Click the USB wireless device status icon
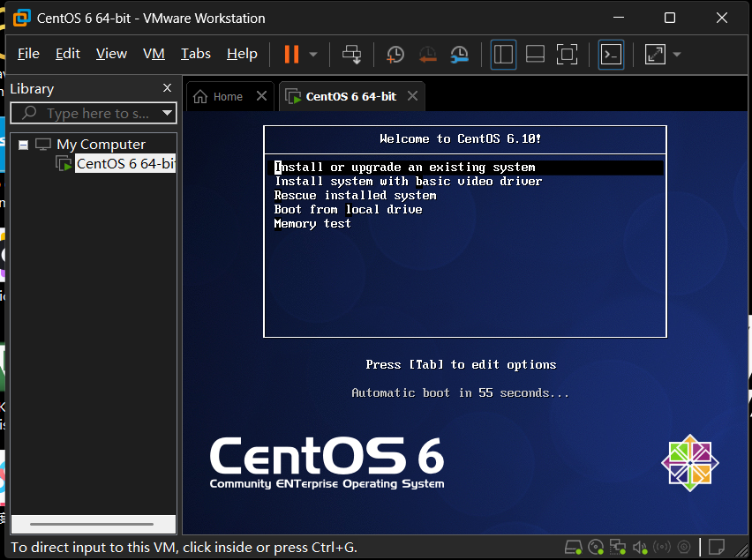The height and width of the screenshot is (560, 752). click(x=662, y=547)
